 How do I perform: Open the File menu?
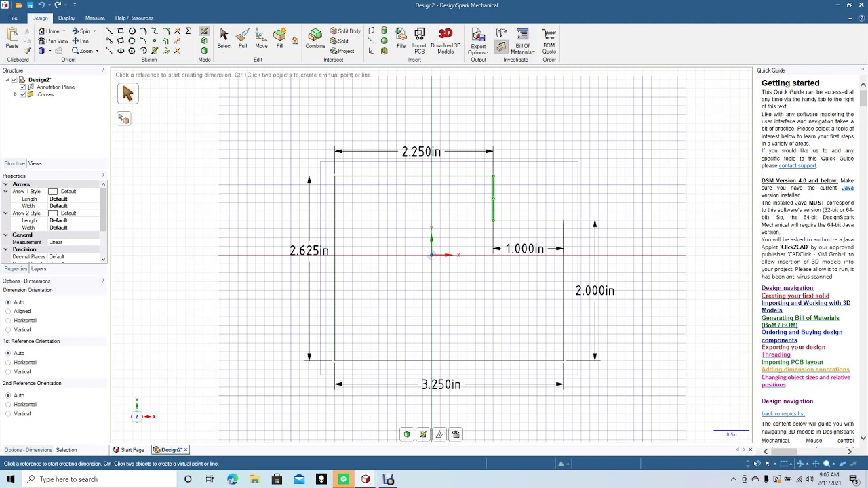(13, 18)
